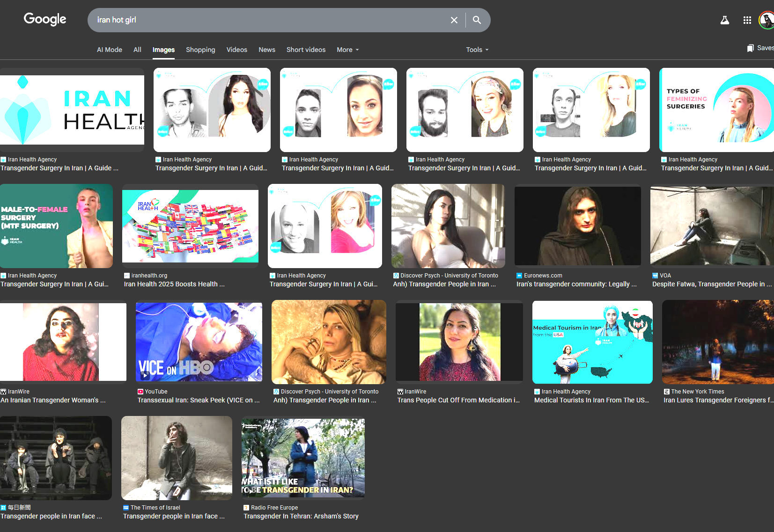
Task: Open 'Male-to-Female Surgery (MTF Surgery)' thumbnail
Action: click(x=56, y=226)
